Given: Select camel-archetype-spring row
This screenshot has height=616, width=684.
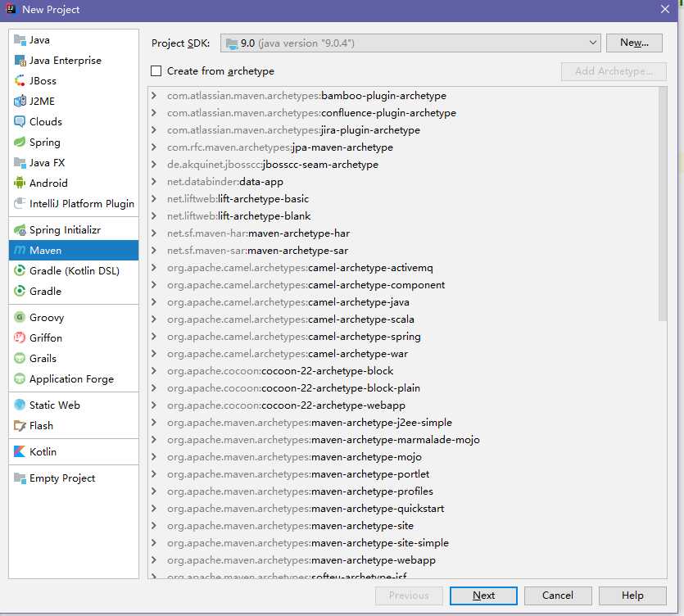Looking at the screenshot, I should 404,337.
